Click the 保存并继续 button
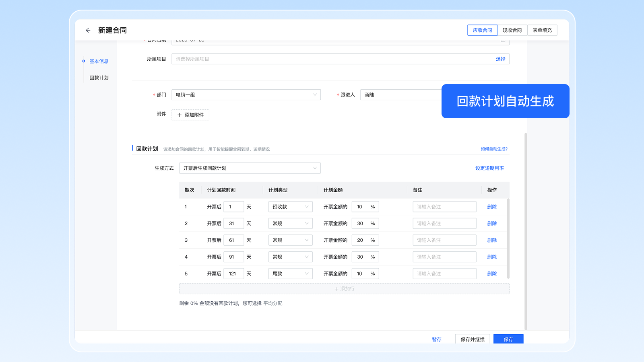This screenshot has width=644, height=362. coord(473,339)
